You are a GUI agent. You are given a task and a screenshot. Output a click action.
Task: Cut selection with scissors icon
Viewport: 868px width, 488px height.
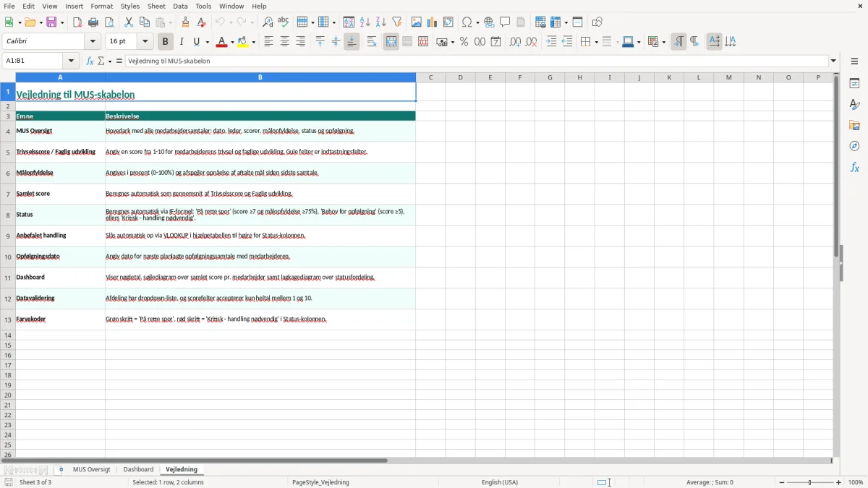[x=129, y=22]
